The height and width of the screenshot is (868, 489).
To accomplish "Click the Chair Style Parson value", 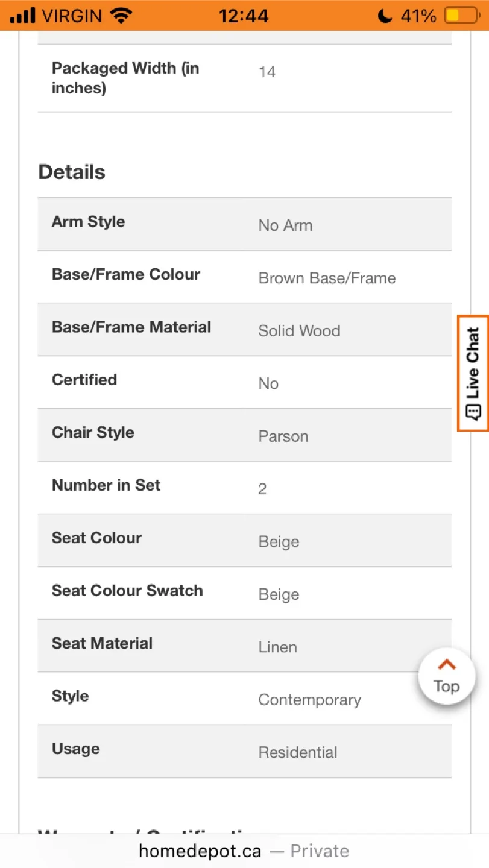I will click(x=283, y=436).
